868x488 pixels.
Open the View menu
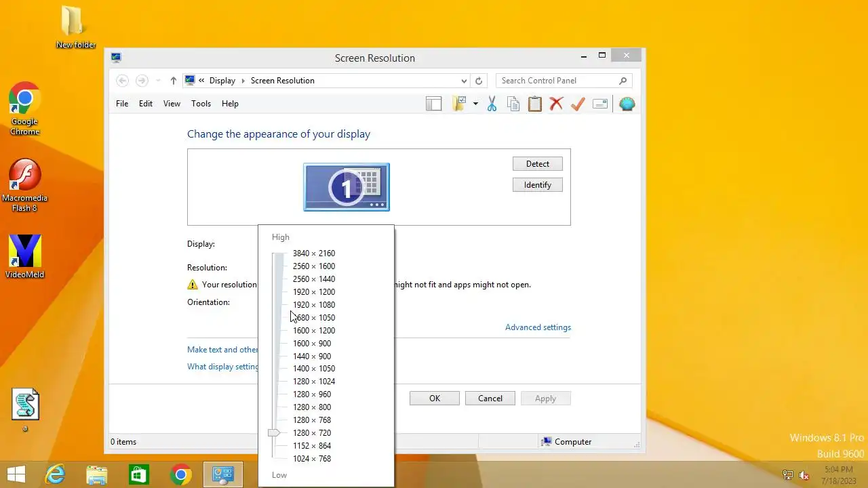(172, 104)
